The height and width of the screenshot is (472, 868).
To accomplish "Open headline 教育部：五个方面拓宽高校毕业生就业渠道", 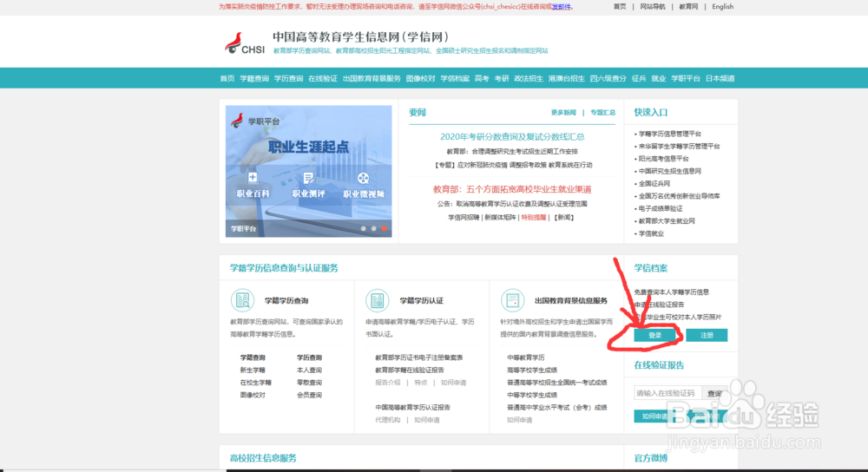I will 512,189.
